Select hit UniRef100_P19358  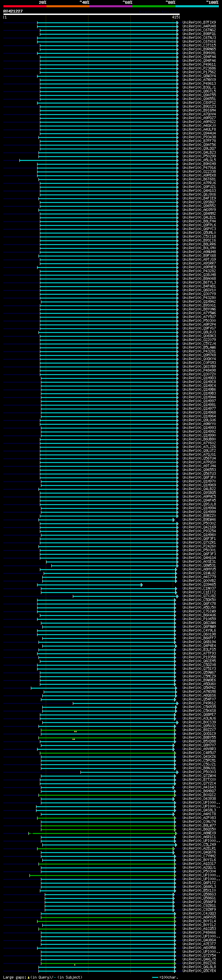click(x=199, y=657)
